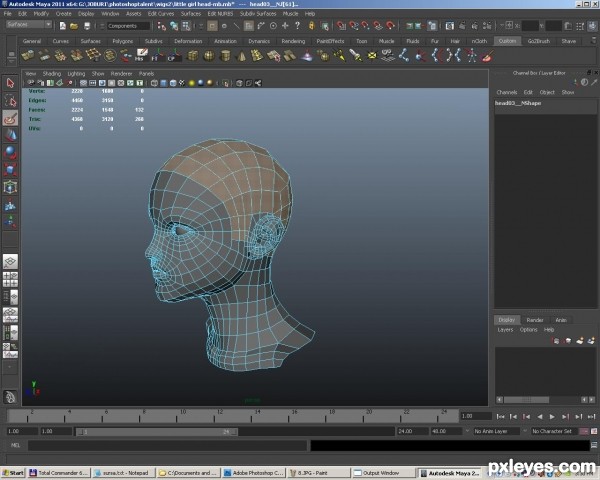
Task: Open Layers menu in Layer Editor
Action: point(505,330)
